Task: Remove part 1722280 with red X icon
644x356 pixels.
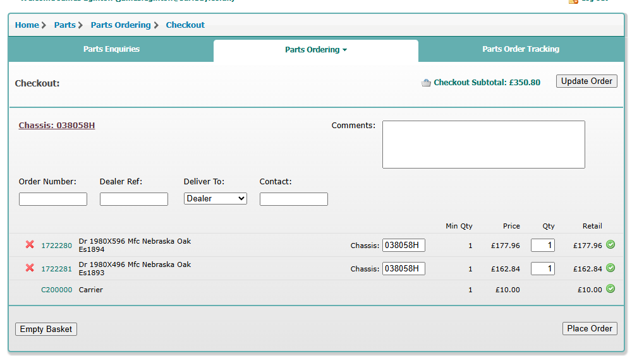Action: click(x=30, y=245)
